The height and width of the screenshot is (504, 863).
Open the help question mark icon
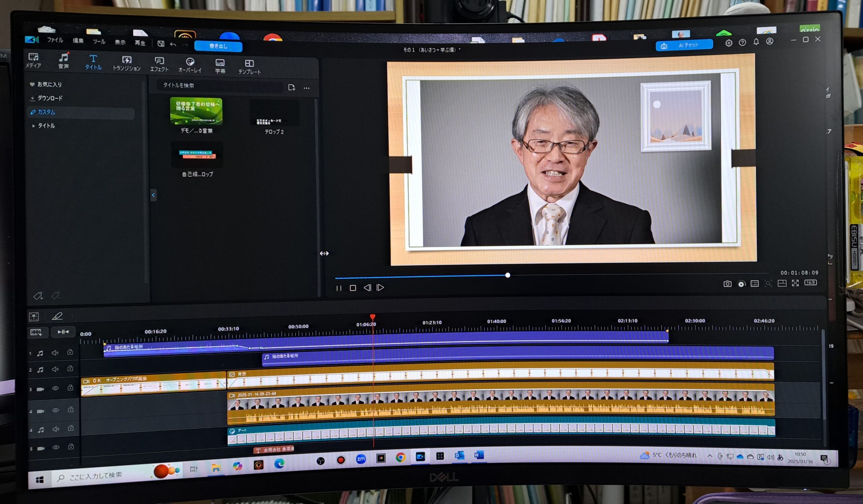(742, 42)
